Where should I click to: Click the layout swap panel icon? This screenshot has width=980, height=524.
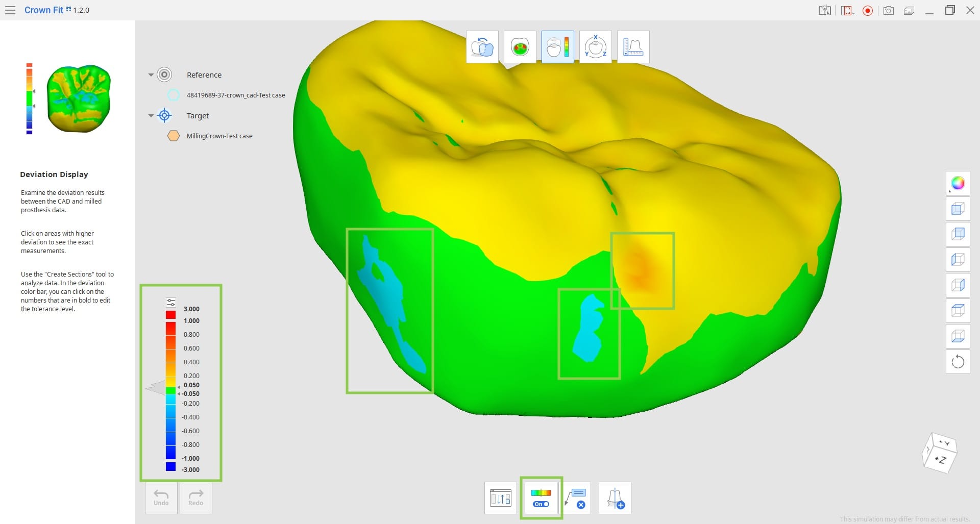pyautogui.click(x=500, y=498)
